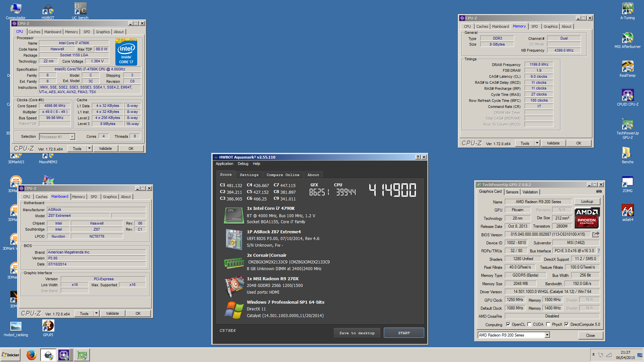
Task: Click Save to desktop button
Action: (x=357, y=333)
